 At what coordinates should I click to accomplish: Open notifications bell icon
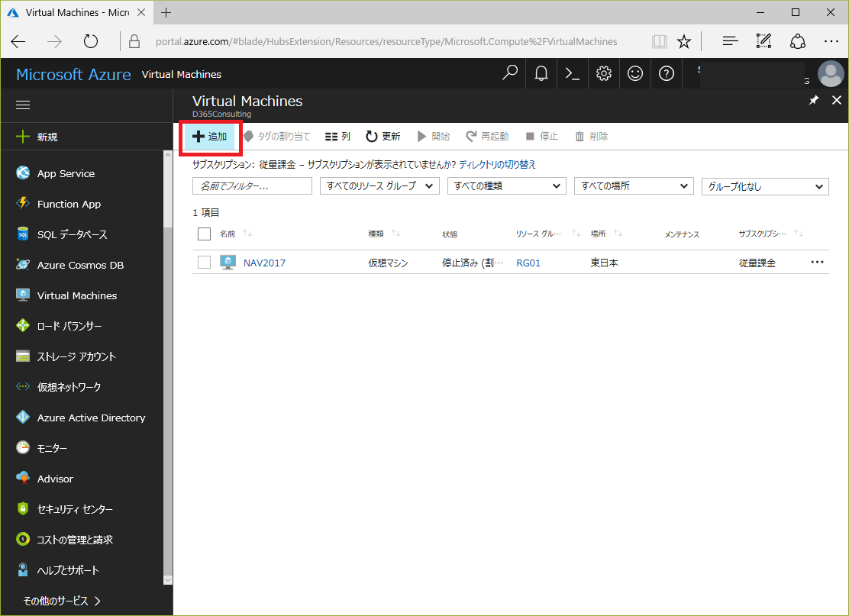[x=541, y=73]
